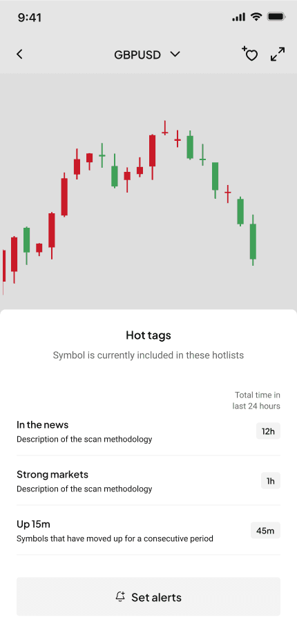
Task: Go back using the left chevron
Action: (x=19, y=55)
